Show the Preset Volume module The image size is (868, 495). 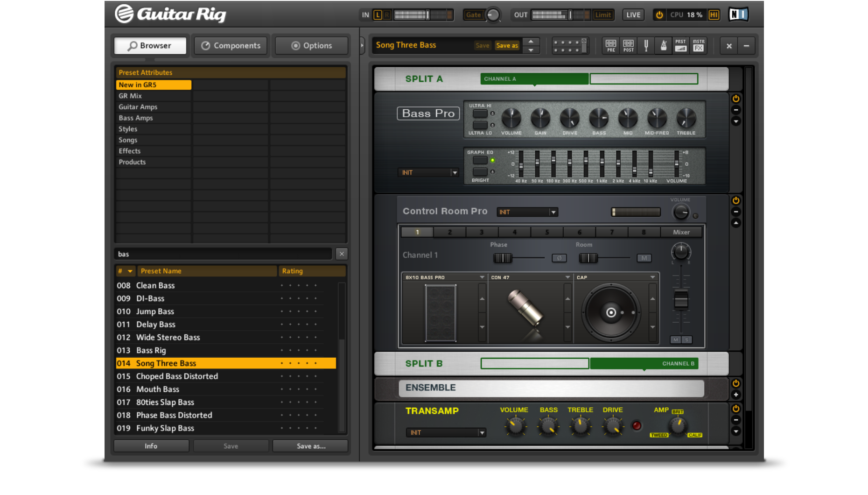tap(681, 45)
